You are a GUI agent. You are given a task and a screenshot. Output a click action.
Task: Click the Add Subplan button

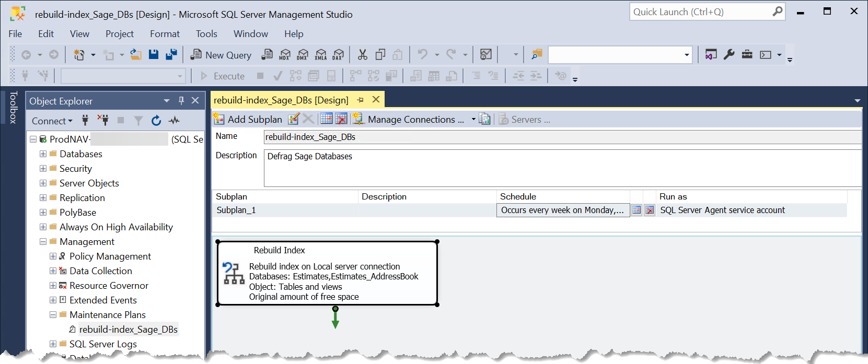click(248, 119)
